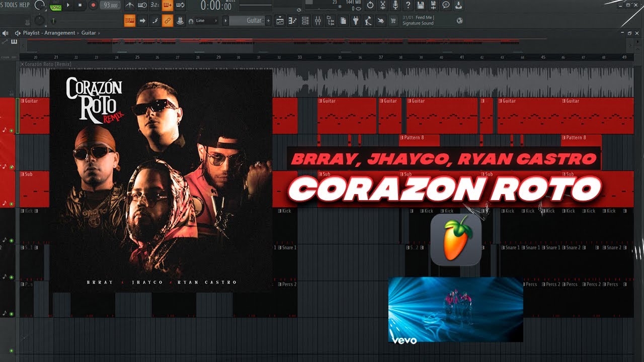Click the tempo tapper icon
This screenshot has width=644, height=362.
[368, 21]
